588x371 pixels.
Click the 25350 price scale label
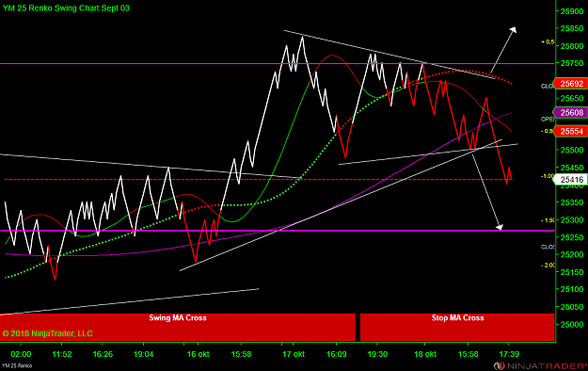point(572,202)
